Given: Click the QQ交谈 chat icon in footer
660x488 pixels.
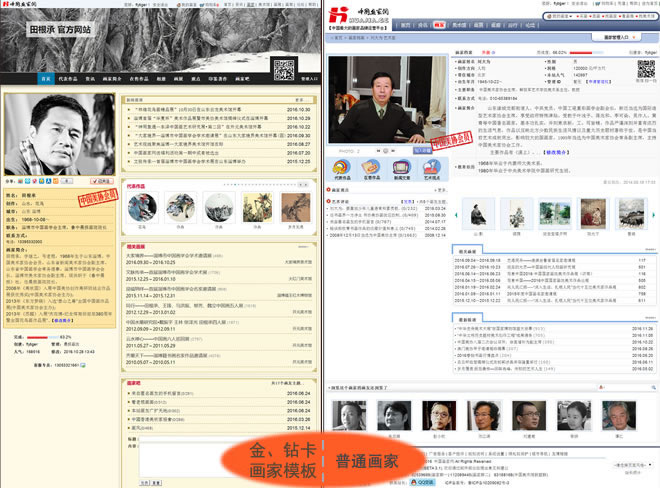Looking at the screenshot, I should click(x=424, y=481).
